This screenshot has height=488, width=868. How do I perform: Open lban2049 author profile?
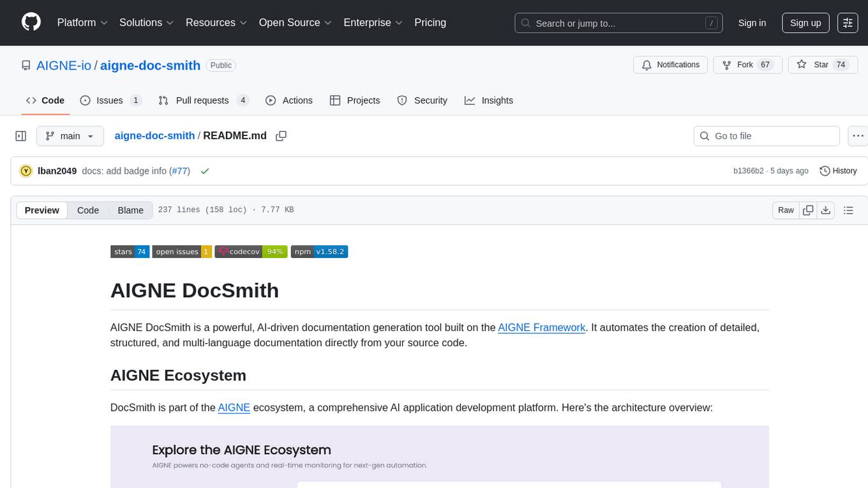[x=57, y=171]
